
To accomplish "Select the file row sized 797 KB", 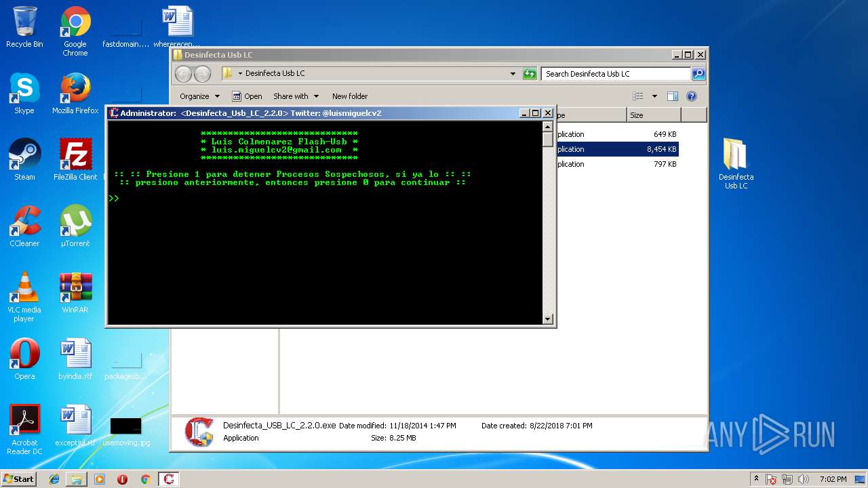I will pos(617,164).
